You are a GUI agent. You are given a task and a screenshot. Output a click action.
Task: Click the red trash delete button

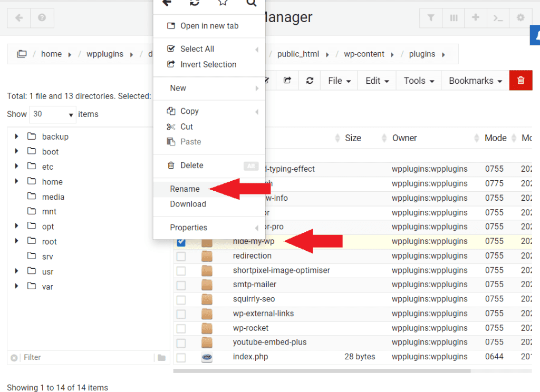(520, 80)
